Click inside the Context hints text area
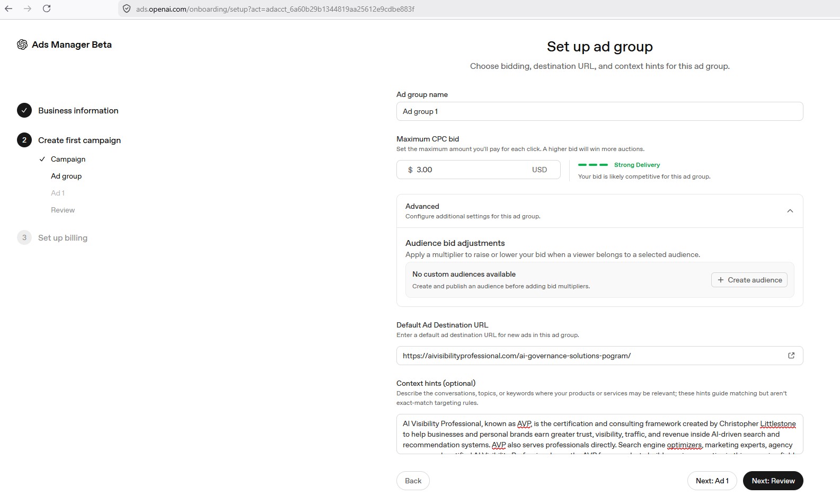 (x=600, y=434)
